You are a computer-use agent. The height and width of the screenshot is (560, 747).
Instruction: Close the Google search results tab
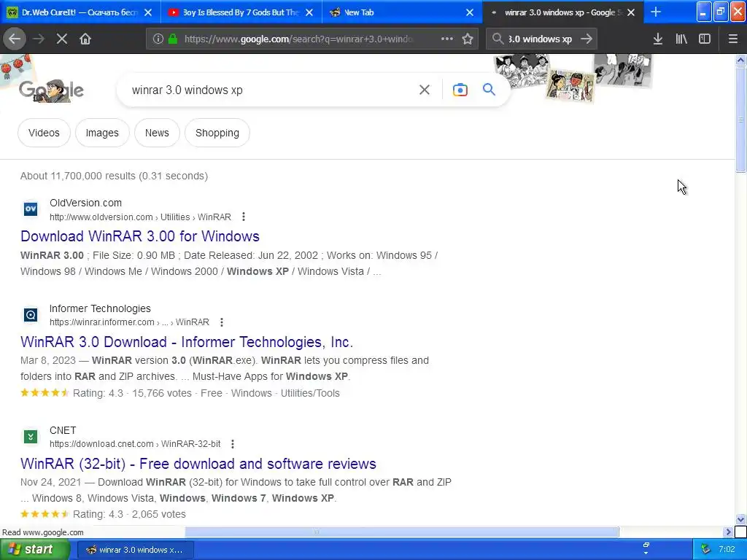tap(631, 12)
